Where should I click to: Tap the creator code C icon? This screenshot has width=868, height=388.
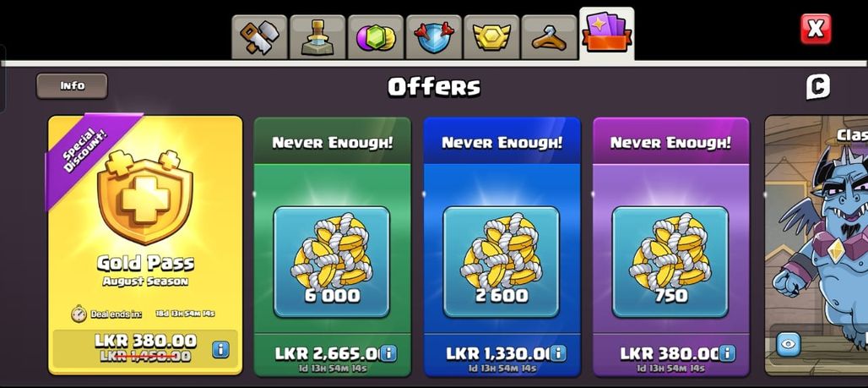coord(817,87)
